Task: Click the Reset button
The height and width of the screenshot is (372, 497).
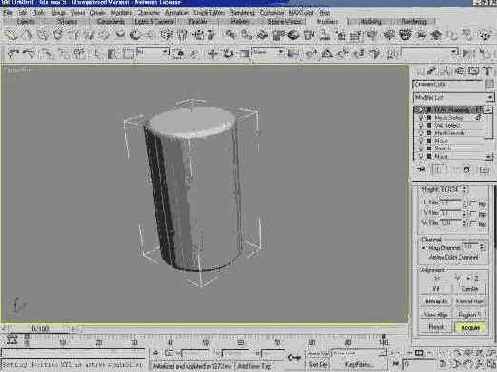Action: tap(436, 327)
